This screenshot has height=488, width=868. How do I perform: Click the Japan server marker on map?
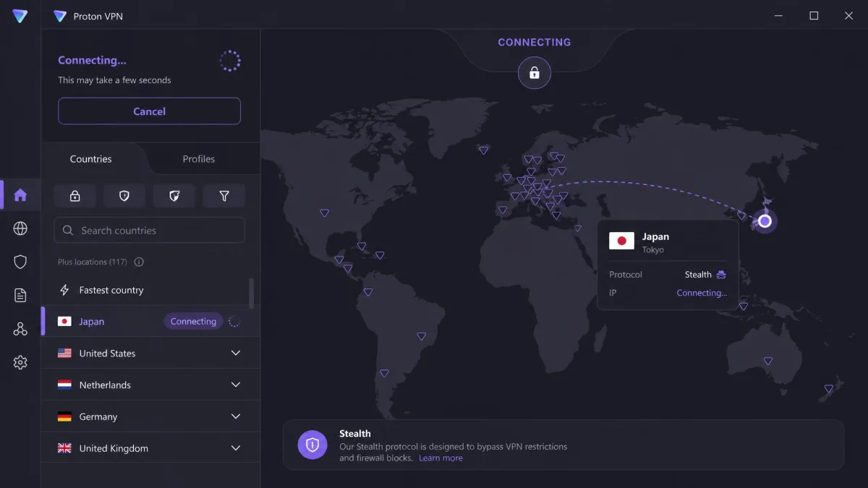[x=765, y=221]
